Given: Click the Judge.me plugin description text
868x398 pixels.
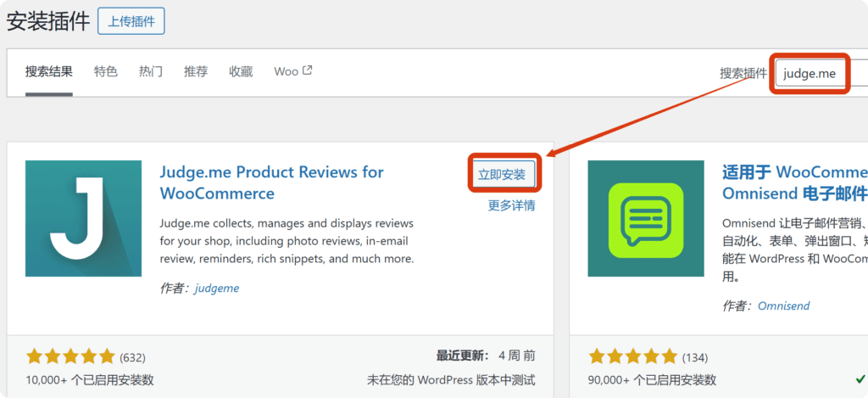Looking at the screenshot, I should 287,241.
